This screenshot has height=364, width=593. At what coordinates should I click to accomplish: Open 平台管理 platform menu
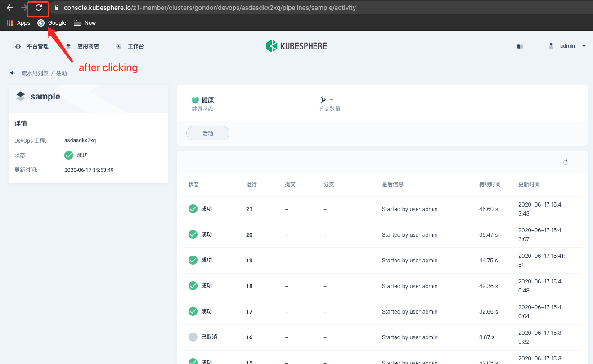click(31, 46)
